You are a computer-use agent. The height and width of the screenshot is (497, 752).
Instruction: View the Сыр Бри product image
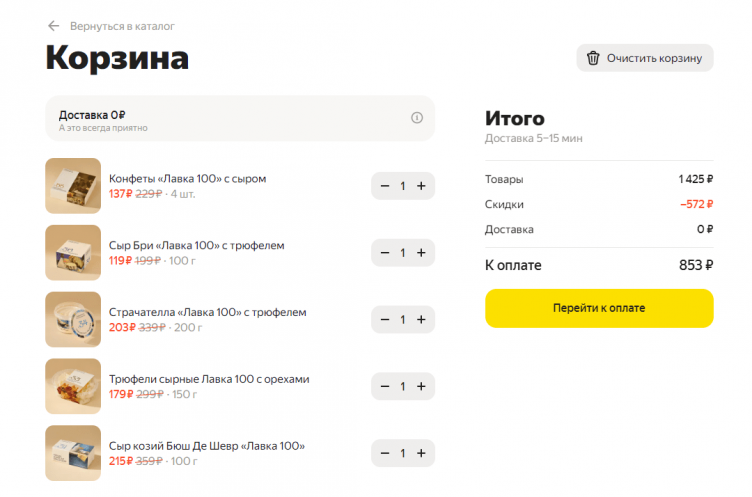[73, 253]
